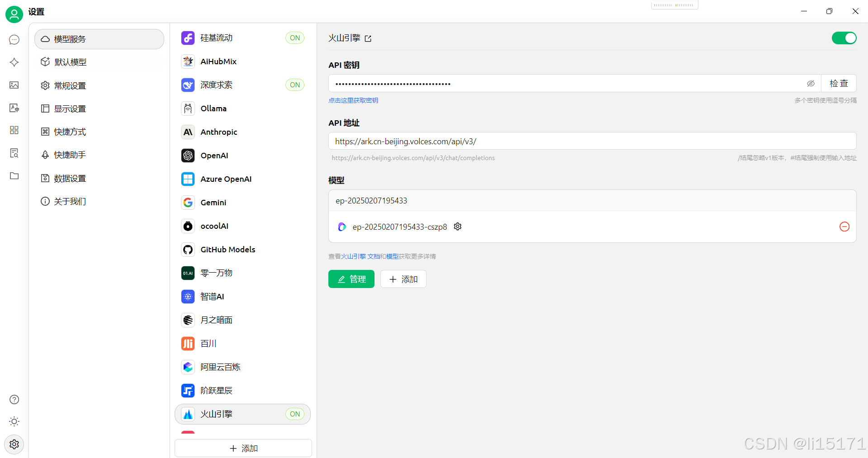Screen dimensions: 868x458
Task: Open 模型服务 settings section
Action: click(99, 39)
